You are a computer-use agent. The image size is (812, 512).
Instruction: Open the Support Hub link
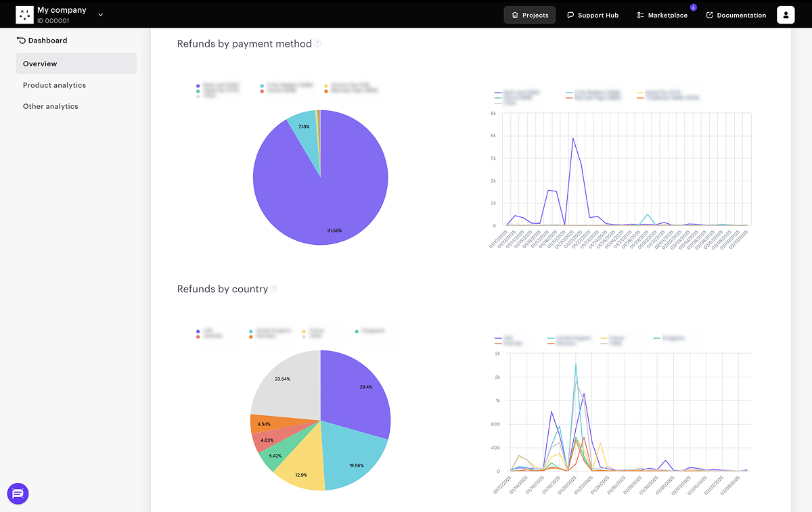click(593, 15)
